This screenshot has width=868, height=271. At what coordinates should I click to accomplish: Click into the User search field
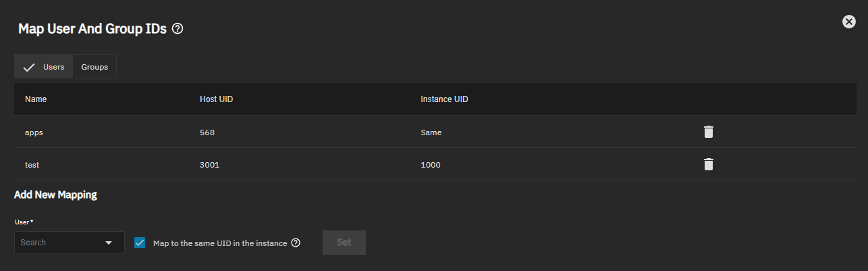click(x=57, y=243)
